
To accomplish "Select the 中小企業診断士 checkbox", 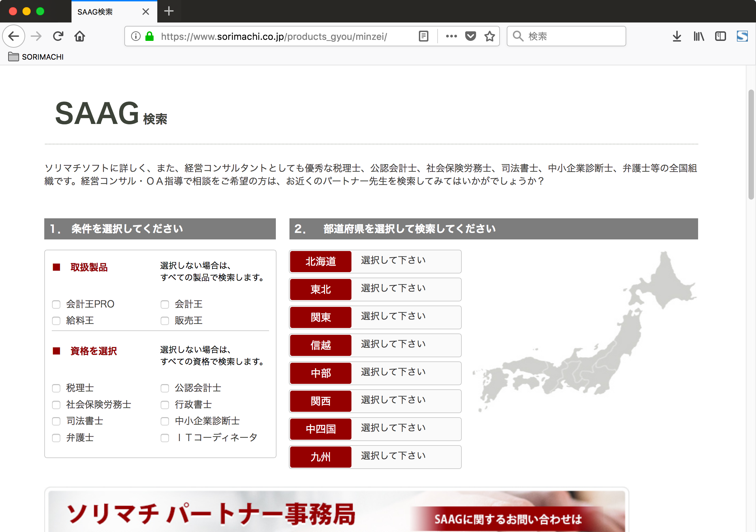I will pyautogui.click(x=165, y=421).
